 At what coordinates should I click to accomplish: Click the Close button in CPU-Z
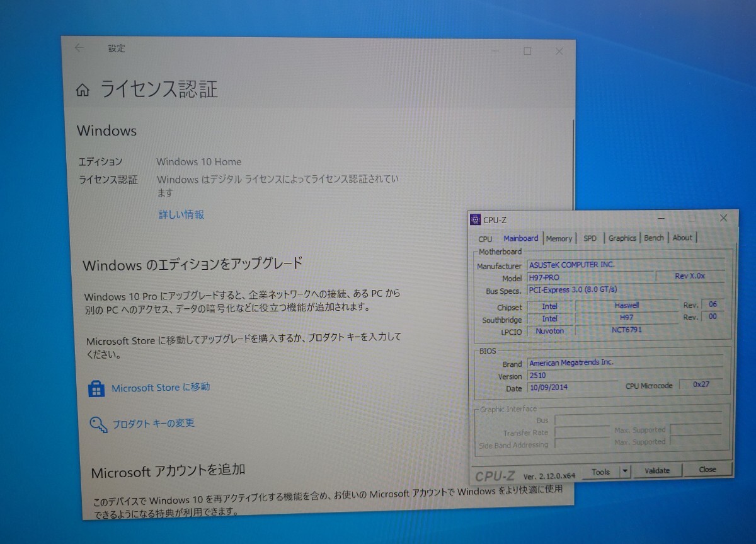[707, 470]
